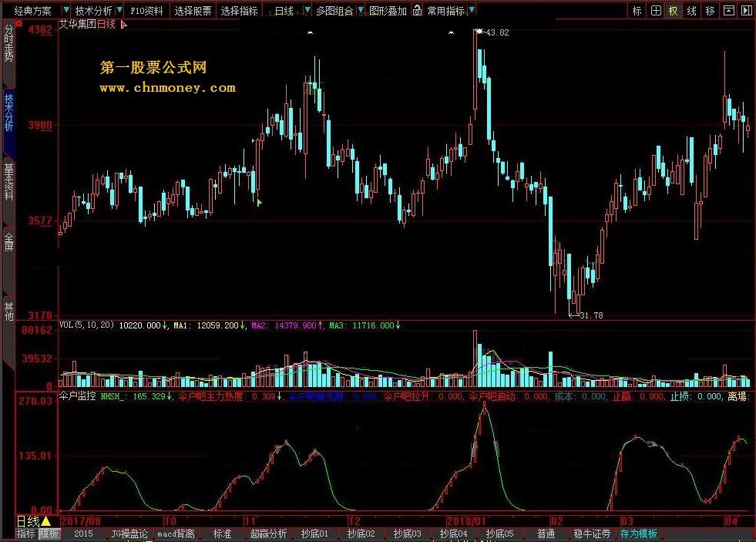Click the crosshair grid icon in toolbar

click(656, 11)
